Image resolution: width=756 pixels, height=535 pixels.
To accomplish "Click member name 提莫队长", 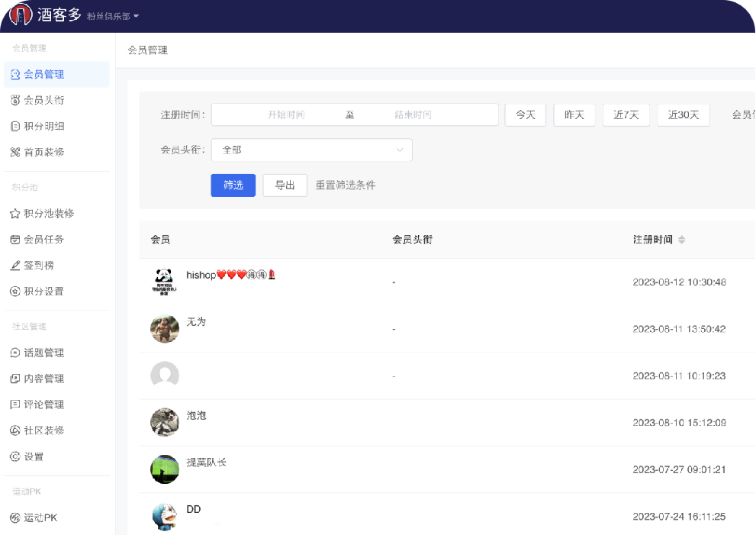I will pyautogui.click(x=207, y=462).
